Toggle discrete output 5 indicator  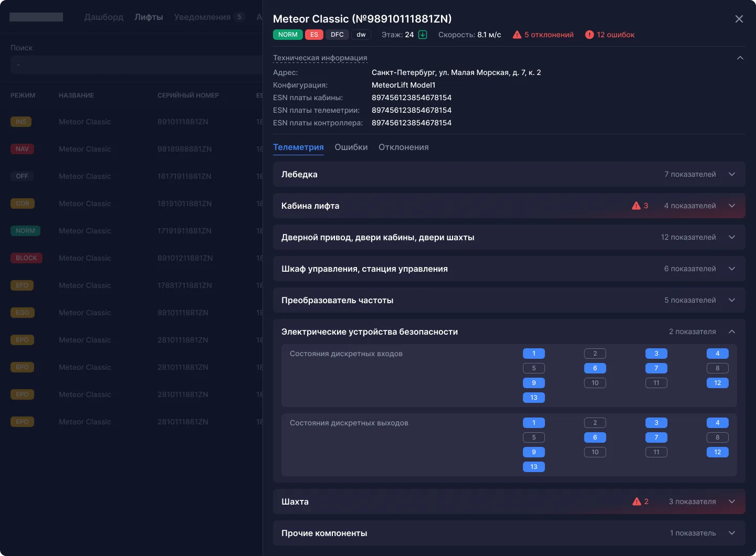534,437
